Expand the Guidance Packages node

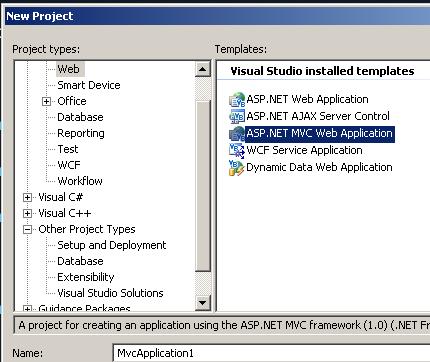pyautogui.click(x=27, y=309)
